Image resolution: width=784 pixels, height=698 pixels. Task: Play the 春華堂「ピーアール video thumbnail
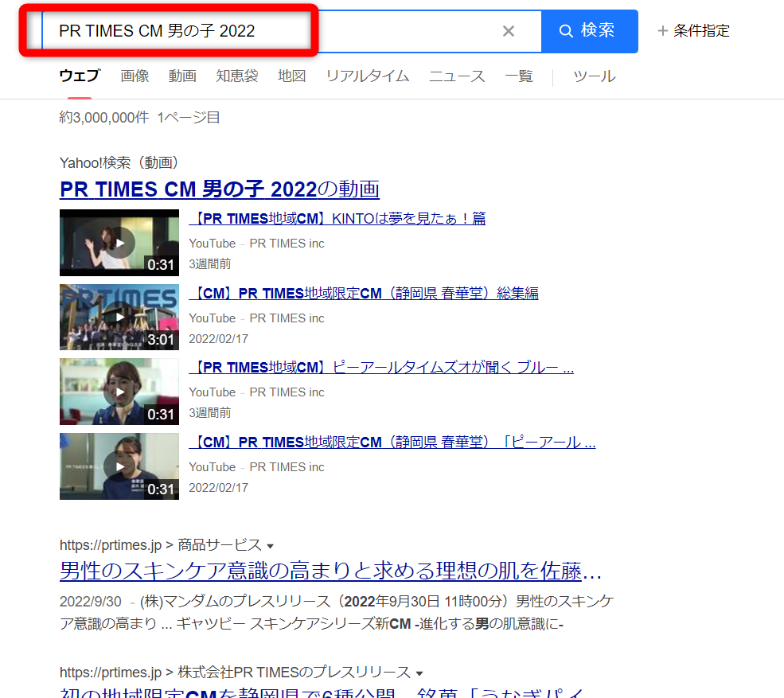(x=119, y=466)
